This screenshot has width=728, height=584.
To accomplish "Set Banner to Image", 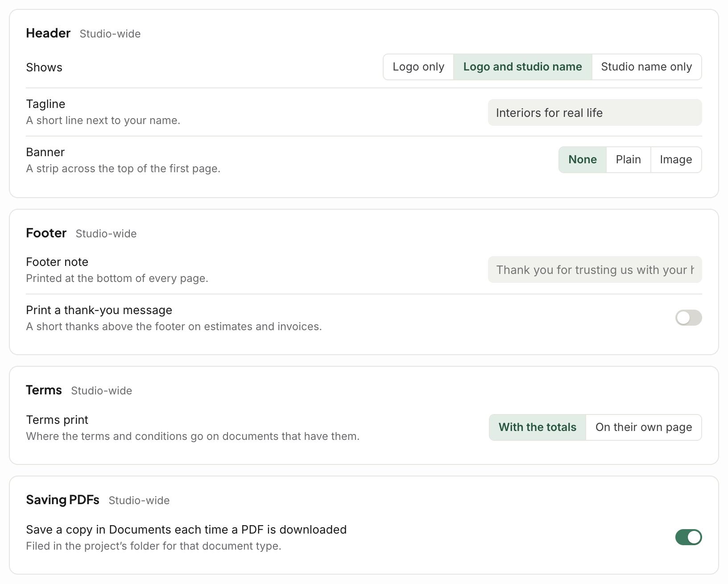I will tap(676, 160).
